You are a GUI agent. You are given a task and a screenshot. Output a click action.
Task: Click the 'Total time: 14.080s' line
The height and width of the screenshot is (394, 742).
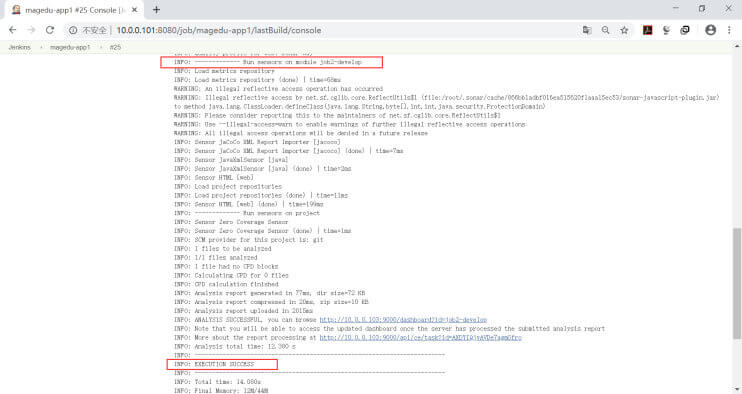click(x=217, y=382)
